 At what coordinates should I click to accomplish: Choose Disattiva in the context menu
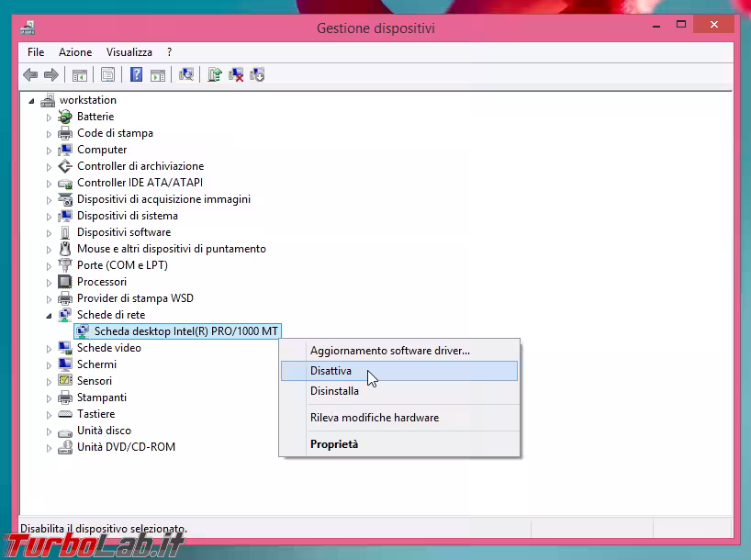pos(331,371)
